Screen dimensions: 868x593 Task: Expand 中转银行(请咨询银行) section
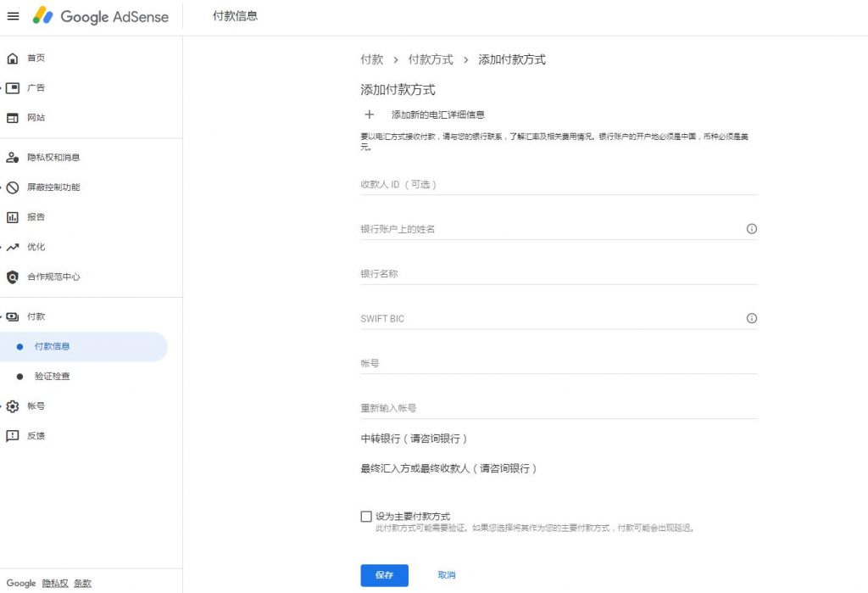pyautogui.click(x=414, y=439)
